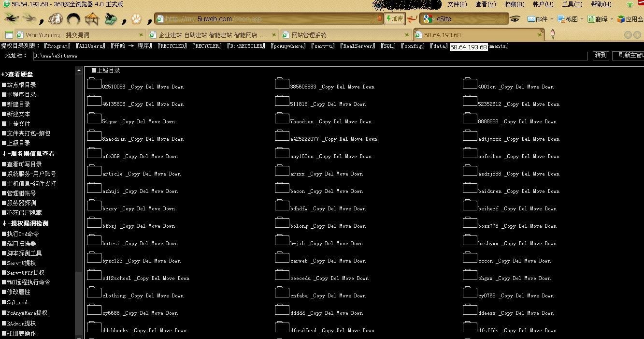The height and width of the screenshot is (339, 644).
Task: Click the 加速 speed-up button
Action: tap(394, 19)
